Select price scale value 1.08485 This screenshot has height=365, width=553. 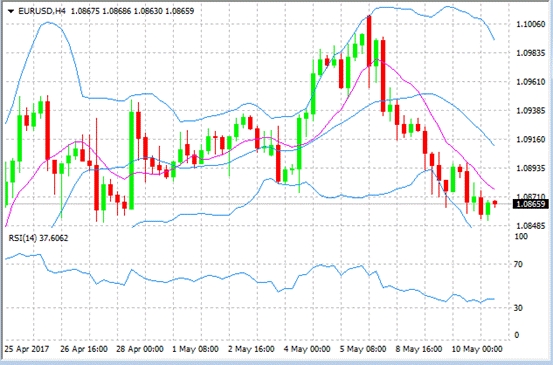pyautogui.click(x=530, y=226)
